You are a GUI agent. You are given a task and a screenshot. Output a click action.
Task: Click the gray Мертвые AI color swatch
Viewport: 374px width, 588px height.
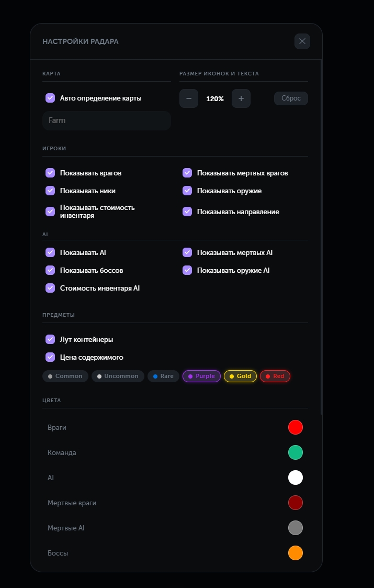(x=296, y=528)
